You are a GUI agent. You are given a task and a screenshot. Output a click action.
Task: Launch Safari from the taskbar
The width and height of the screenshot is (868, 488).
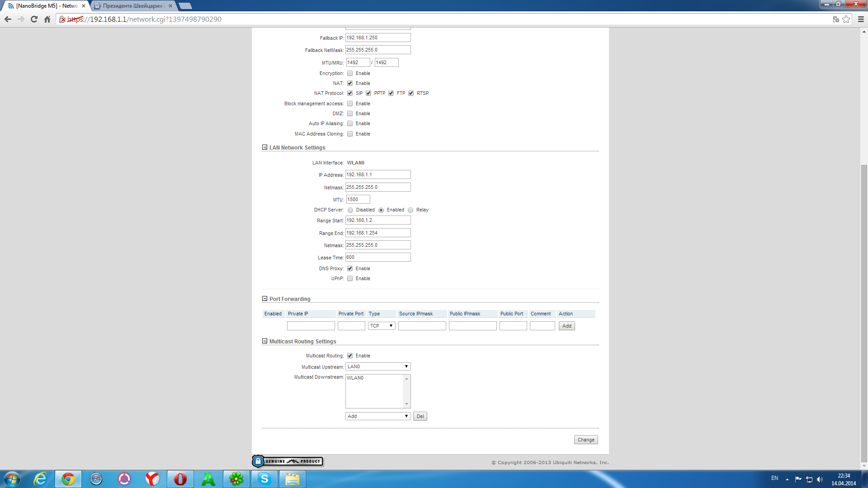pyautogui.click(x=96, y=479)
